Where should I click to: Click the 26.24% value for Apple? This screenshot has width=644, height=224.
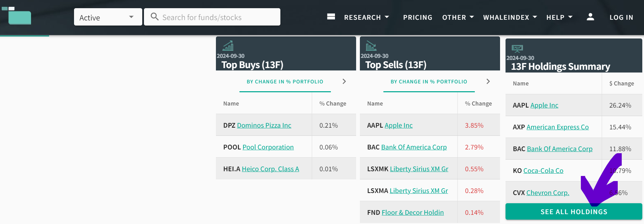(x=620, y=105)
